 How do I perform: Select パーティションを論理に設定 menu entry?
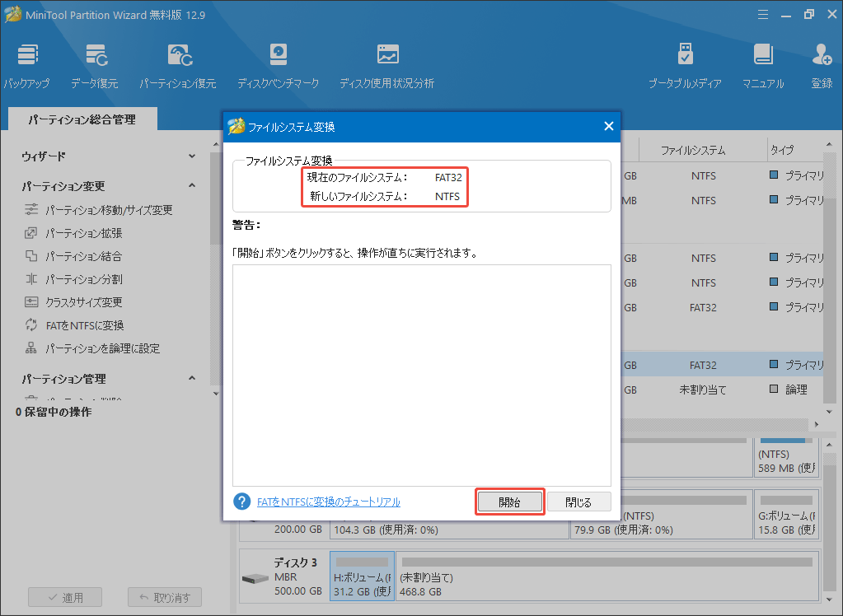(x=103, y=349)
